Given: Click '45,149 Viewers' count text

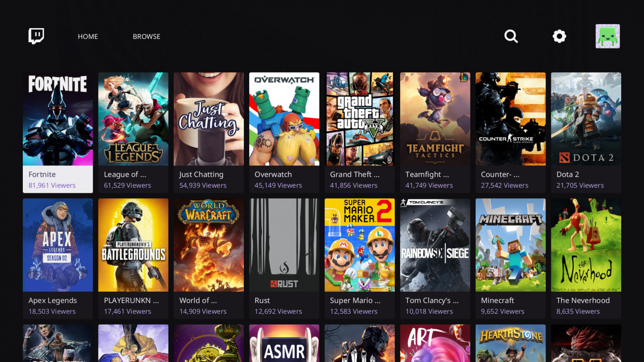Looking at the screenshot, I should click(x=278, y=186).
